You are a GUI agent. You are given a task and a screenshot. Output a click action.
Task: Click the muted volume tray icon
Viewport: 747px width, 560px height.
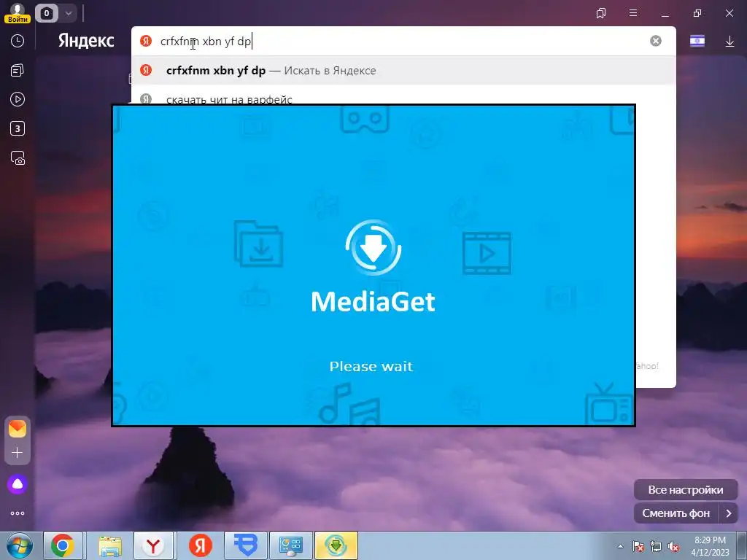coord(673,546)
